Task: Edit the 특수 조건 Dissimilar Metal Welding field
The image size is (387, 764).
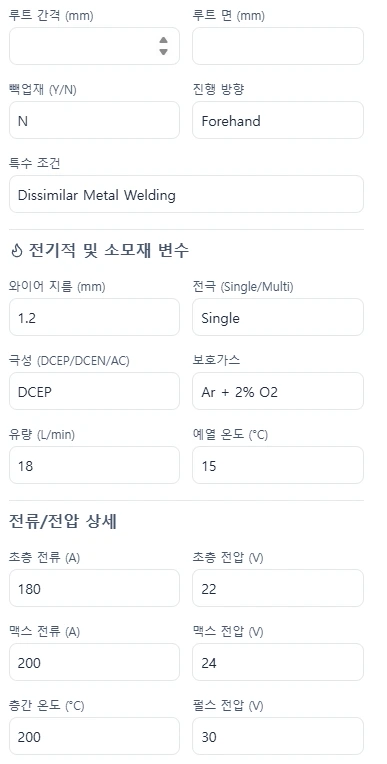Action: click(186, 194)
